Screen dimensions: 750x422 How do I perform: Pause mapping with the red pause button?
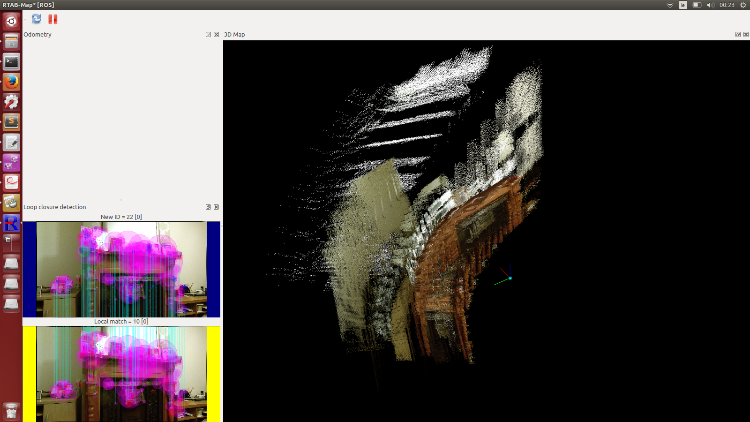(53, 19)
